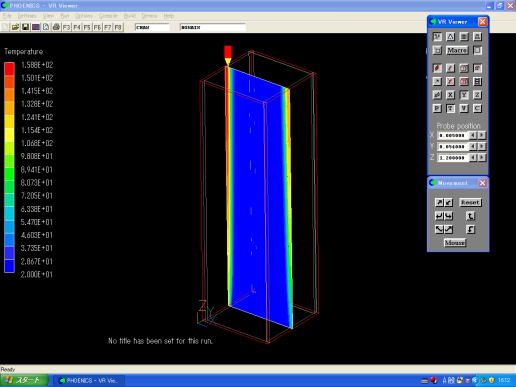The image size is (516, 387).
Task: Click the save disk toolbar icon
Action: 25,27
